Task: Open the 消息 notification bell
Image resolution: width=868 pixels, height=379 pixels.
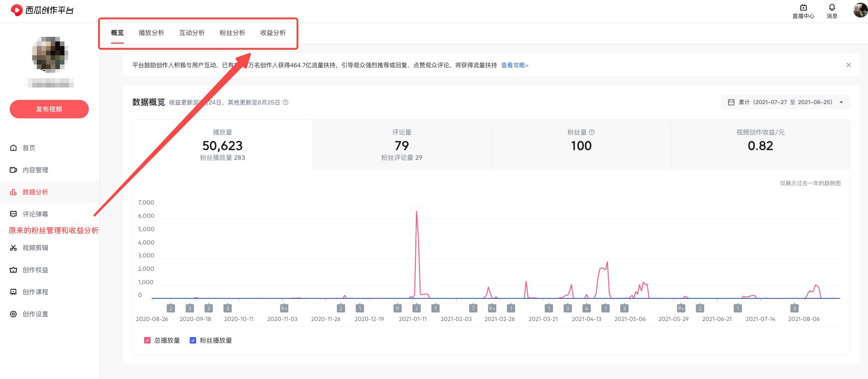Action: click(x=832, y=7)
